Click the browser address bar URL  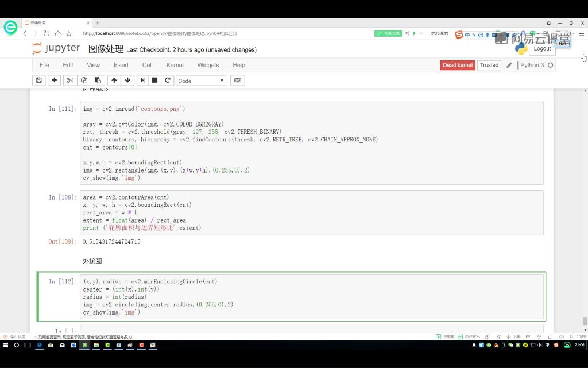[x=160, y=33]
